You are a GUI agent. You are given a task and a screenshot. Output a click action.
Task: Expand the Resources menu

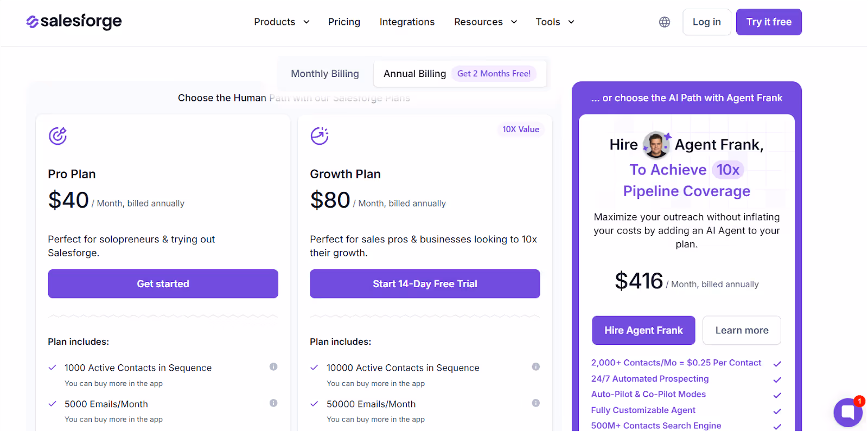point(486,22)
